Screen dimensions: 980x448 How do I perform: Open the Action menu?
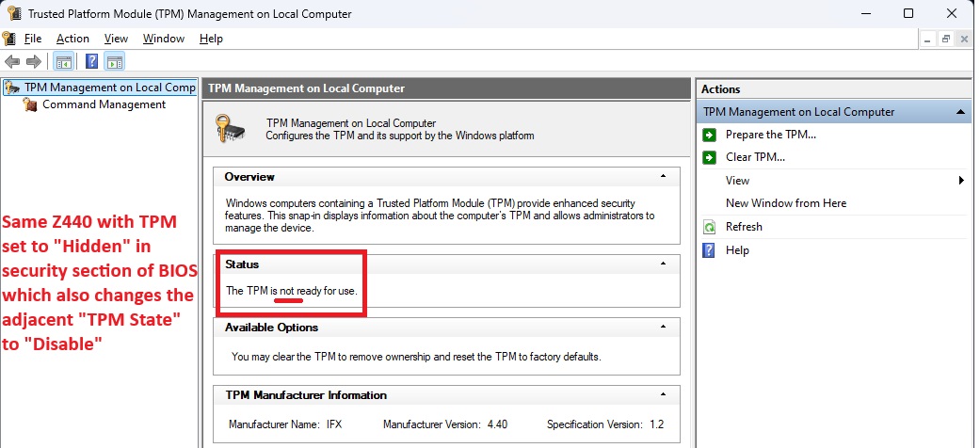tap(72, 39)
